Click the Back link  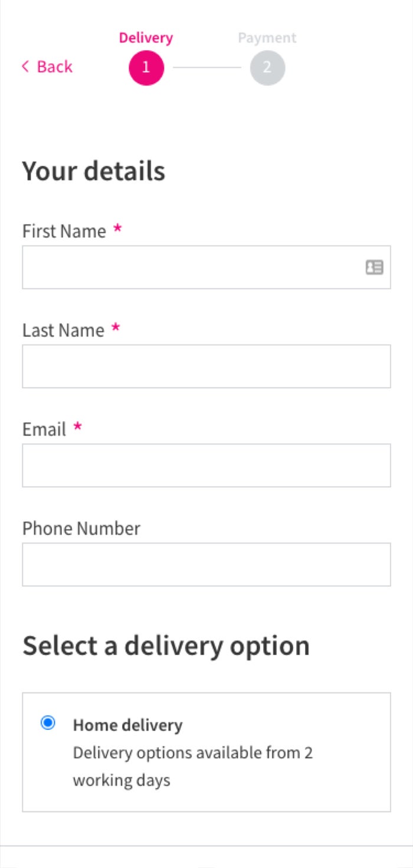coord(55,67)
